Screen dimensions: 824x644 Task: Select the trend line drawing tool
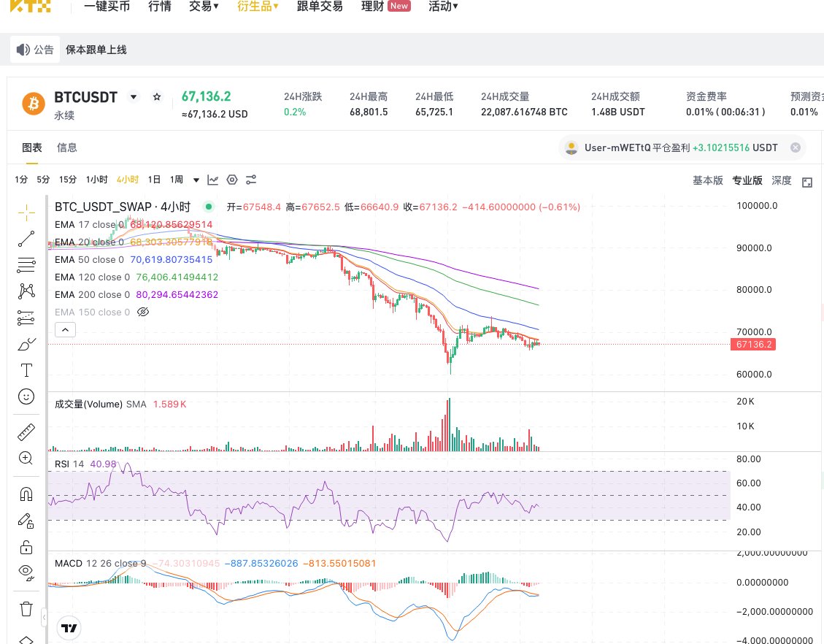[26, 239]
